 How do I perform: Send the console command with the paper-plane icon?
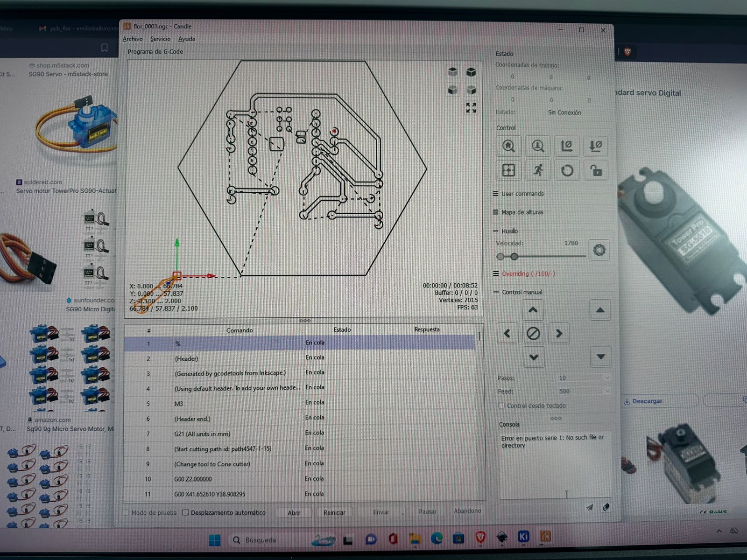coord(590,508)
